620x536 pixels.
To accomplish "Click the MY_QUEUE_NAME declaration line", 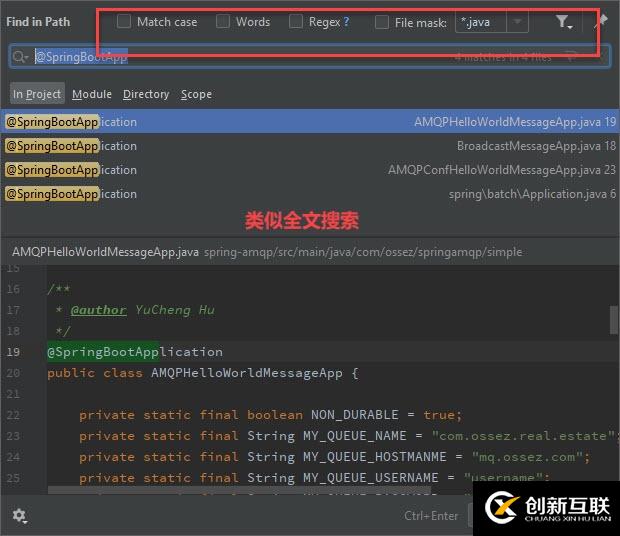I will [347, 436].
